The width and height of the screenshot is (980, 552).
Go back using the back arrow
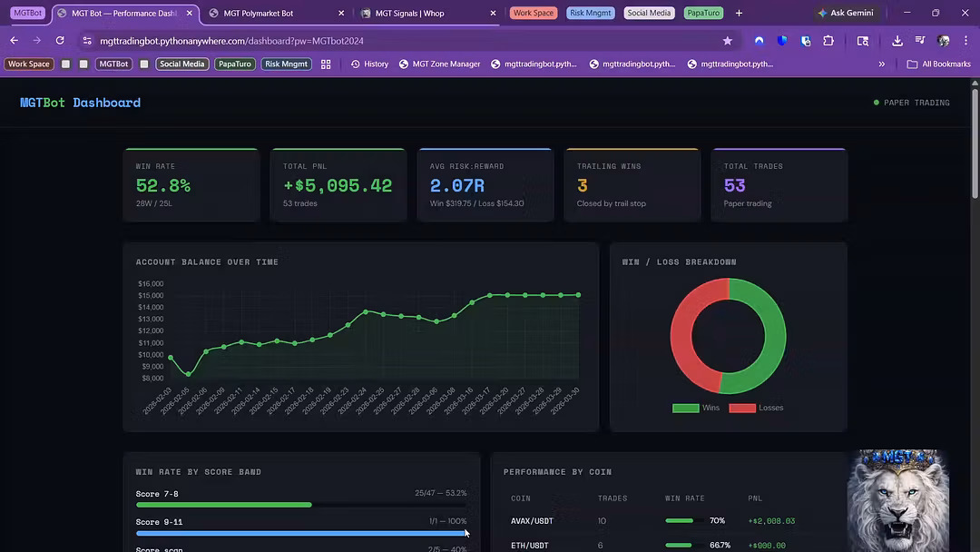[14, 41]
